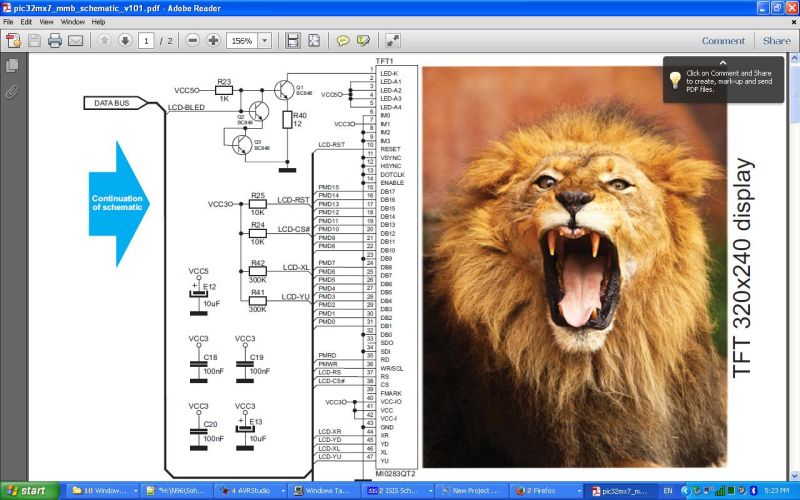Zoom in with the plus icon
Viewport: 800px width, 500px height.
pyautogui.click(x=213, y=40)
